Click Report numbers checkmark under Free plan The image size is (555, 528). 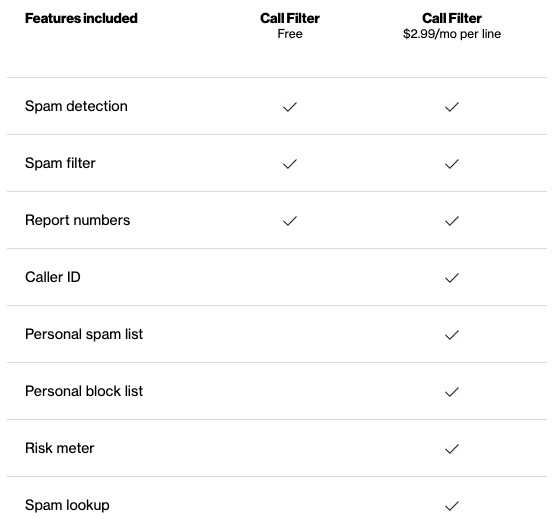point(290,221)
